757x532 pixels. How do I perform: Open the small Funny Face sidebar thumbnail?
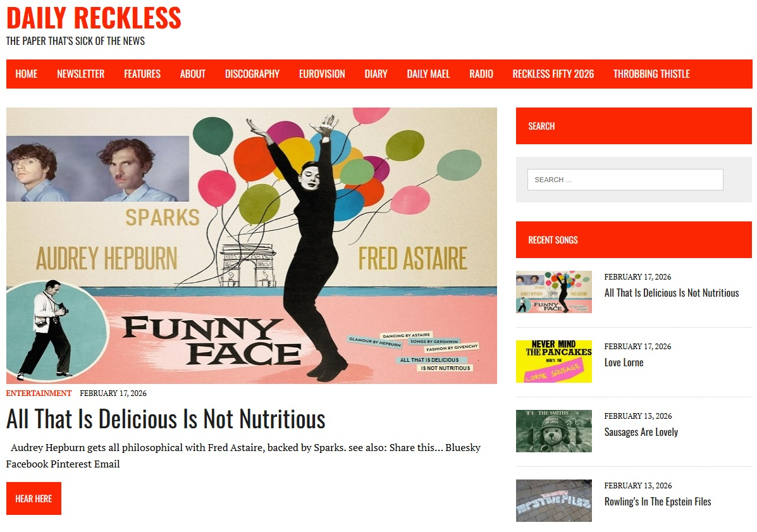point(554,292)
